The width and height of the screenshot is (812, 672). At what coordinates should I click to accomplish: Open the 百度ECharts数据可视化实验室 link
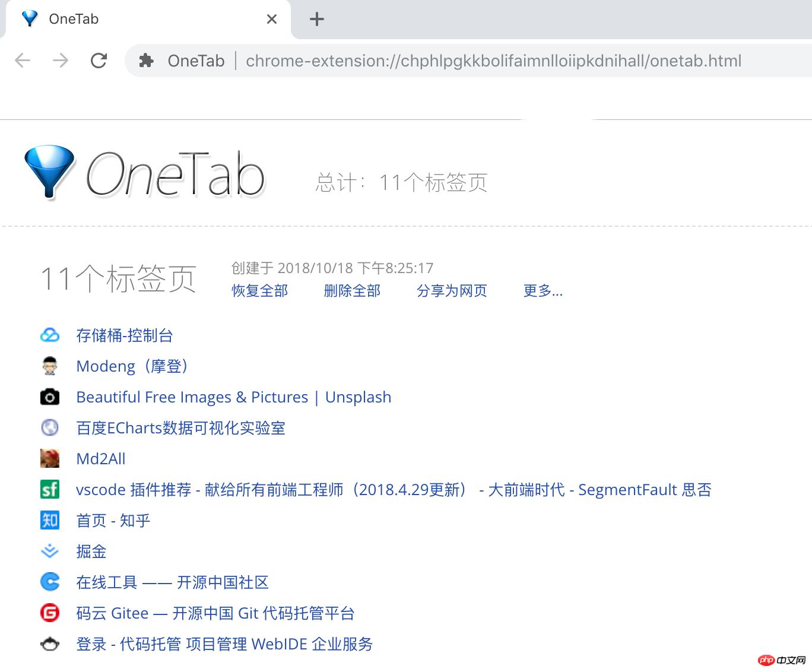click(180, 428)
